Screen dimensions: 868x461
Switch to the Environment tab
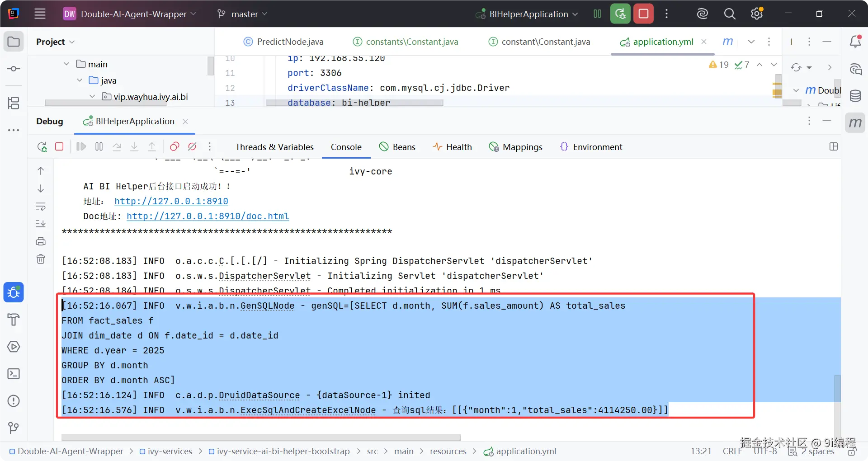click(x=591, y=147)
